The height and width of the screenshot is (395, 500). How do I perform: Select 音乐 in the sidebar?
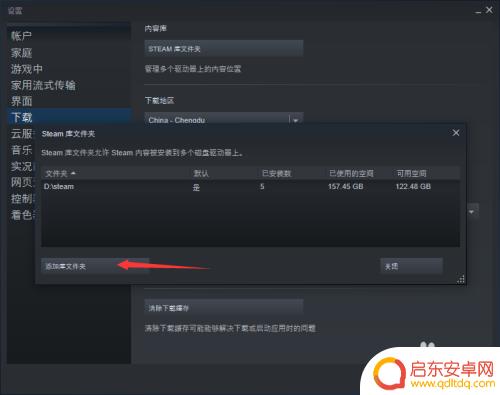pos(21,150)
